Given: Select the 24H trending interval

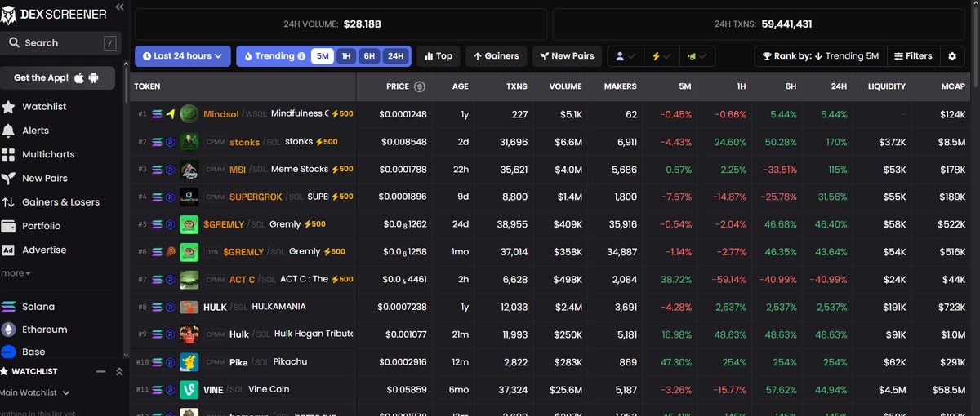Looking at the screenshot, I should point(395,56).
